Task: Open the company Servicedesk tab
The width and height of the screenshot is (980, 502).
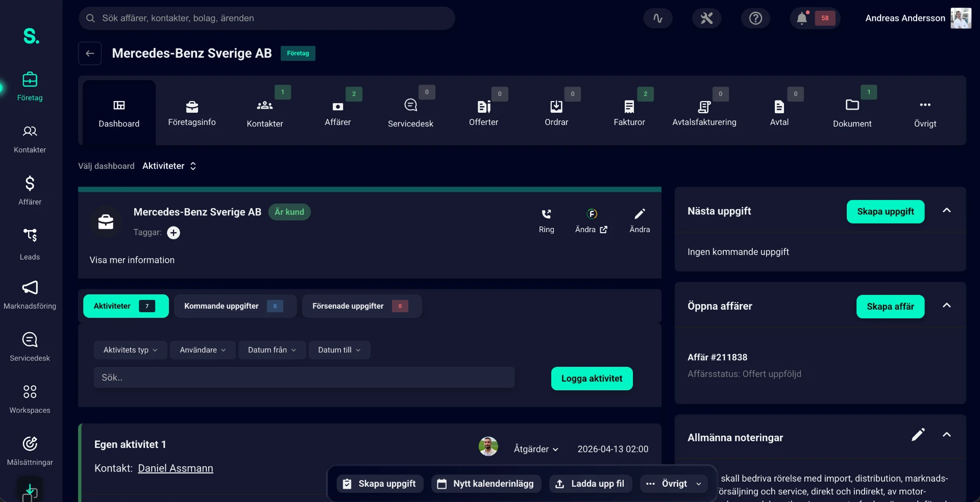Action: pyautogui.click(x=410, y=113)
